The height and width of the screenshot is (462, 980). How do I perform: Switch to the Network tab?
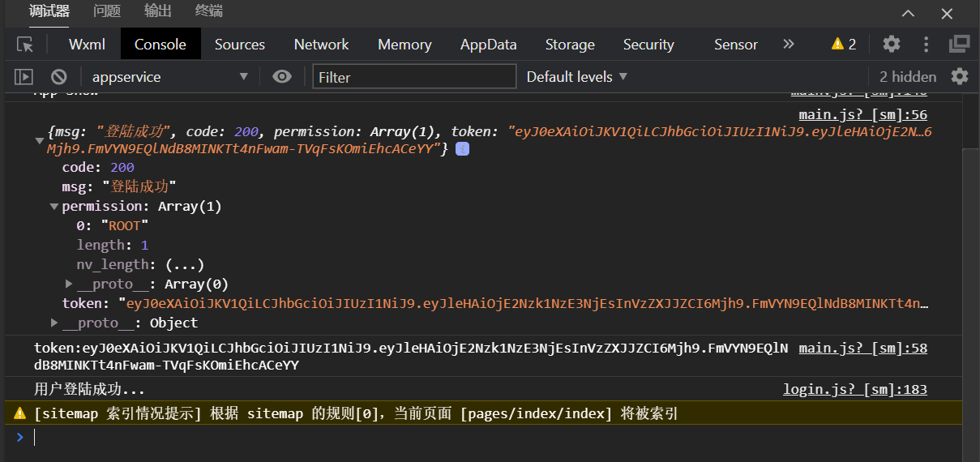pyautogui.click(x=321, y=45)
